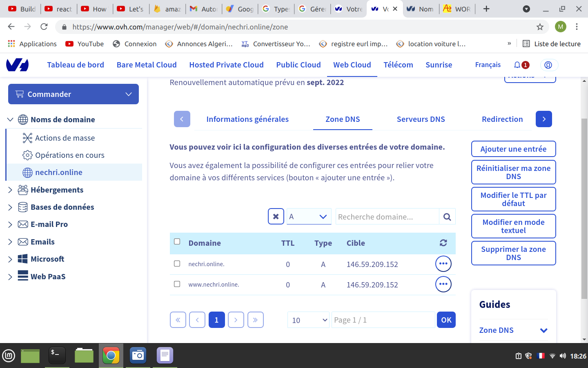Open the Commander dropdown button

[73, 94]
